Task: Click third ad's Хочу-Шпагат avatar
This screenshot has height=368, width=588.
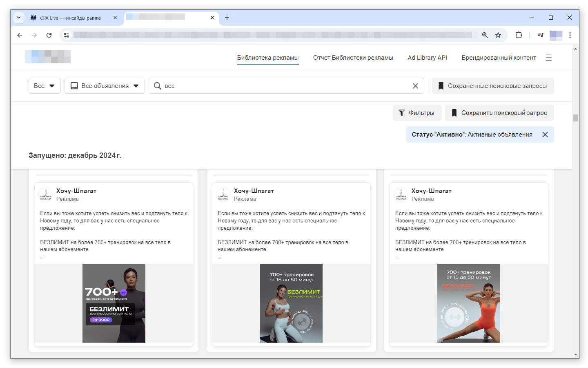Action: pyautogui.click(x=401, y=195)
